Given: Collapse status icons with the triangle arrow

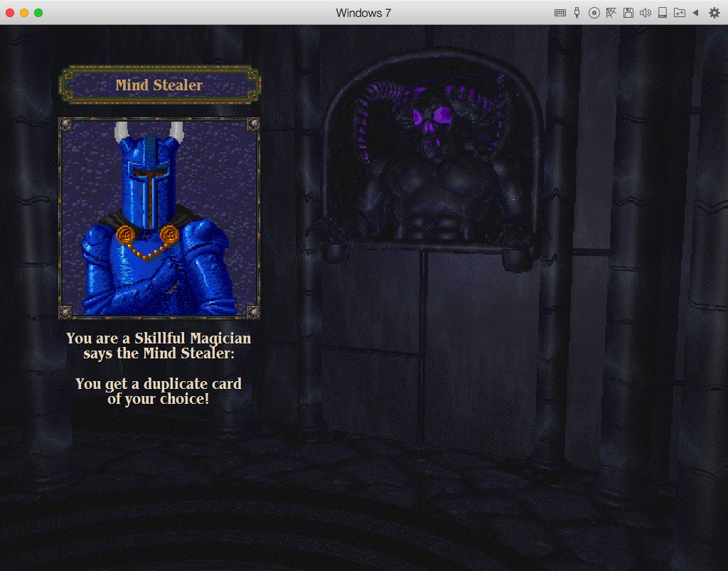Looking at the screenshot, I should (x=696, y=13).
